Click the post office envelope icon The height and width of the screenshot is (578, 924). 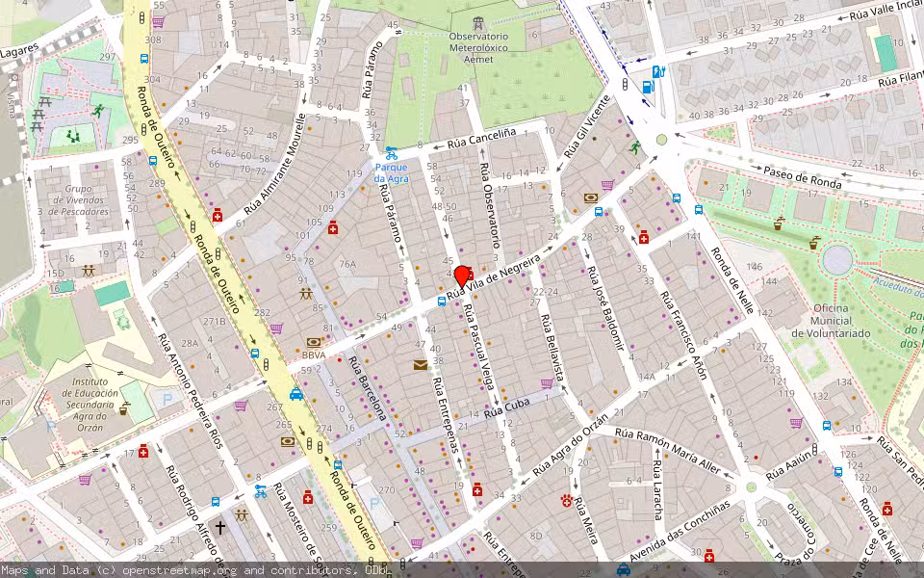coord(421,365)
